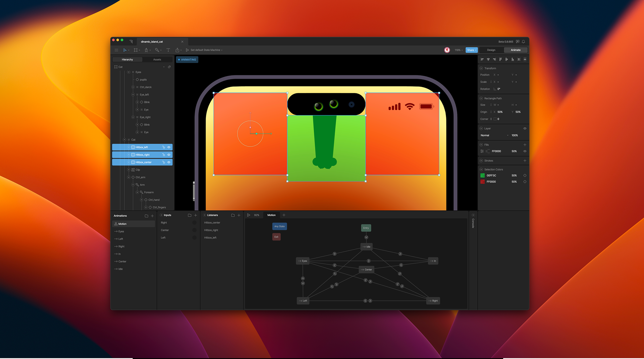Toggle lock on Hitbox_left
The image size is (644, 359).
[164, 147]
